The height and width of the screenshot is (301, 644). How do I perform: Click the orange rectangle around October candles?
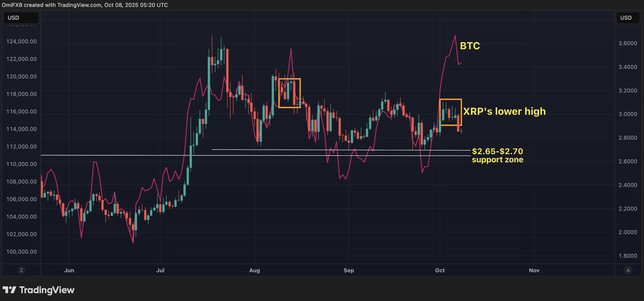[451, 99]
